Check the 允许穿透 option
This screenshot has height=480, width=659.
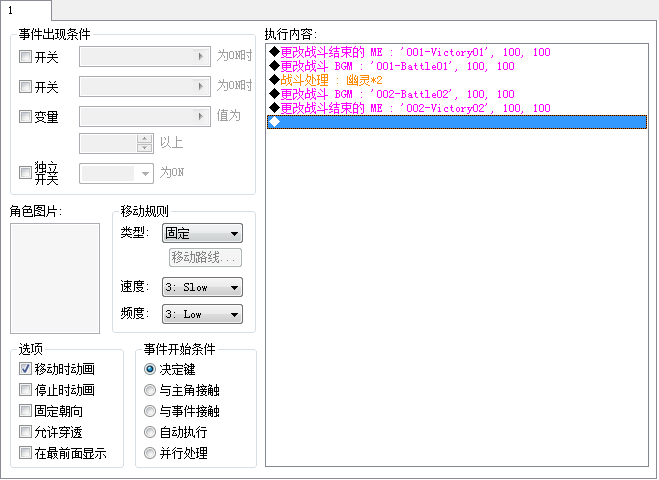(25, 432)
